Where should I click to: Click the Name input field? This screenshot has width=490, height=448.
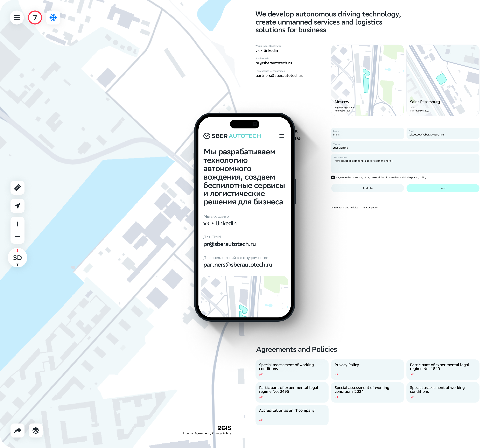point(367,134)
